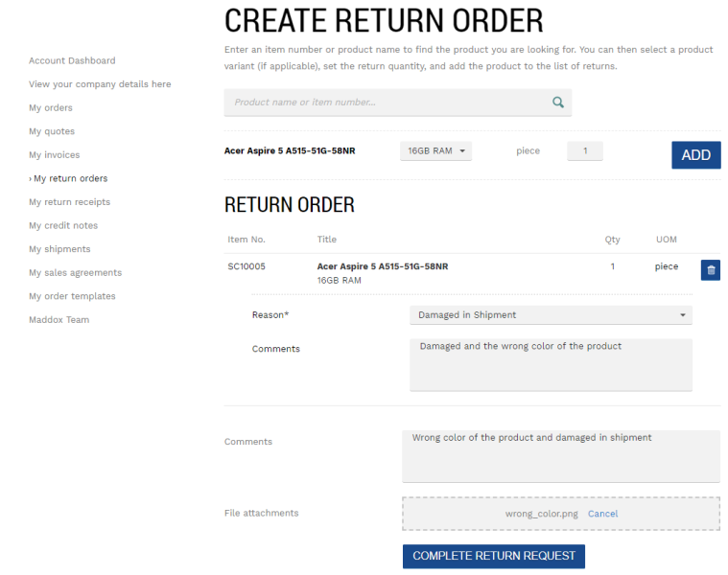The width and height of the screenshot is (728, 575).
Task: View My credit notes
Action: click(x=63, y=226)
